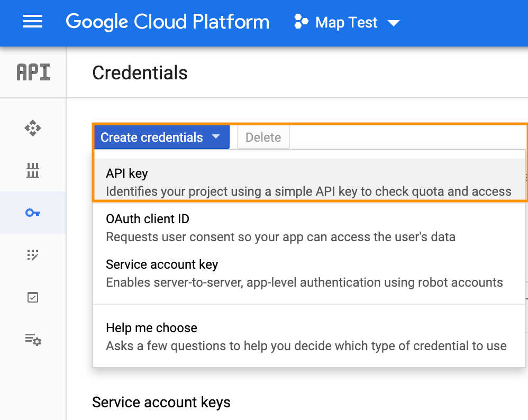The width and height of the screenshot is (528, 420).
Task: Click the Map Test project hexagon icon
Action: [301, 22]
